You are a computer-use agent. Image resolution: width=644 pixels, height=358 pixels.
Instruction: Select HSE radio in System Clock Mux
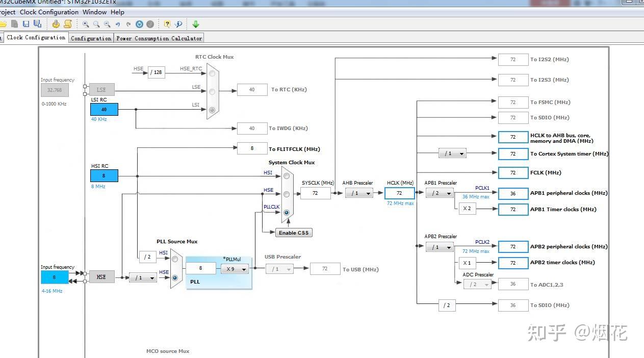[287, 194]
